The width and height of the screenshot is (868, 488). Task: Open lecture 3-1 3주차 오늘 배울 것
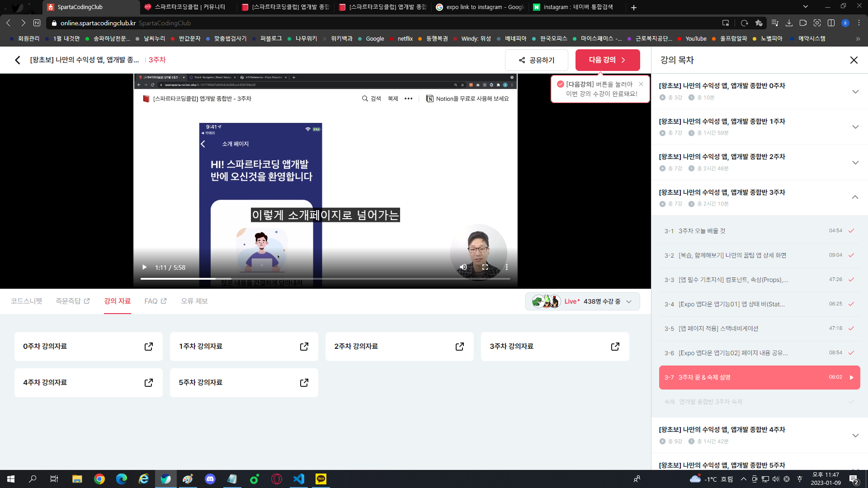(759, 231)
